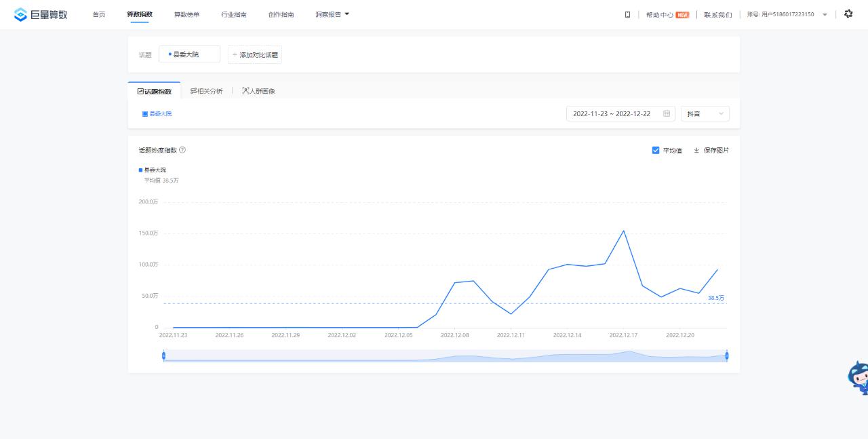Toggle the 县委大院 topic filter tag

point(157,114)
